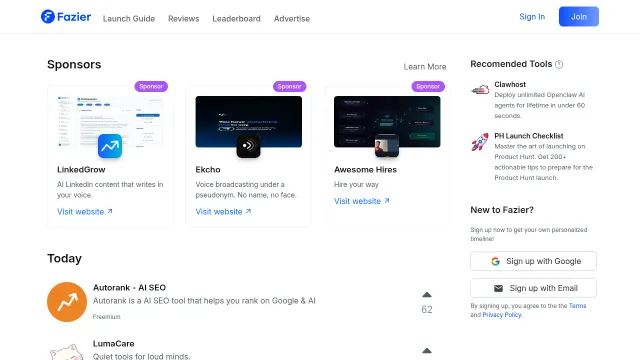Click the Autorank vote count 62

(x=427, y=309)
